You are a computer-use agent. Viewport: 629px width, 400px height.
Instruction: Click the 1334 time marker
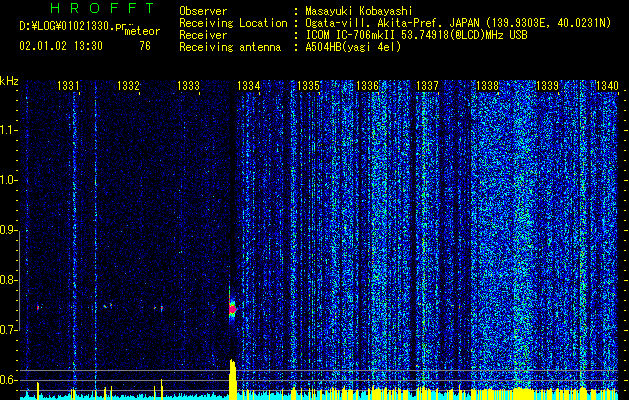point(248,86)
